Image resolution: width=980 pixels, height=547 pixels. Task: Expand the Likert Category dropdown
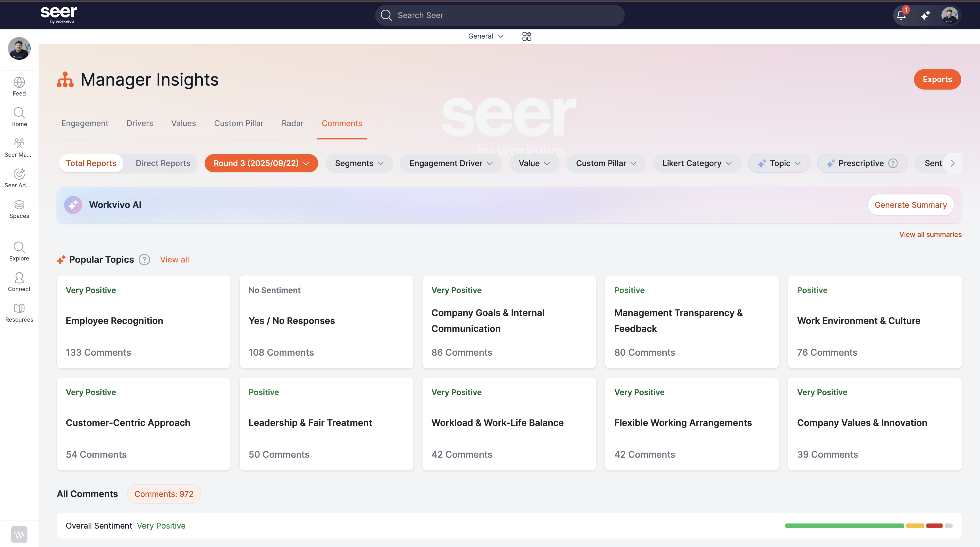tap(697, 163)
